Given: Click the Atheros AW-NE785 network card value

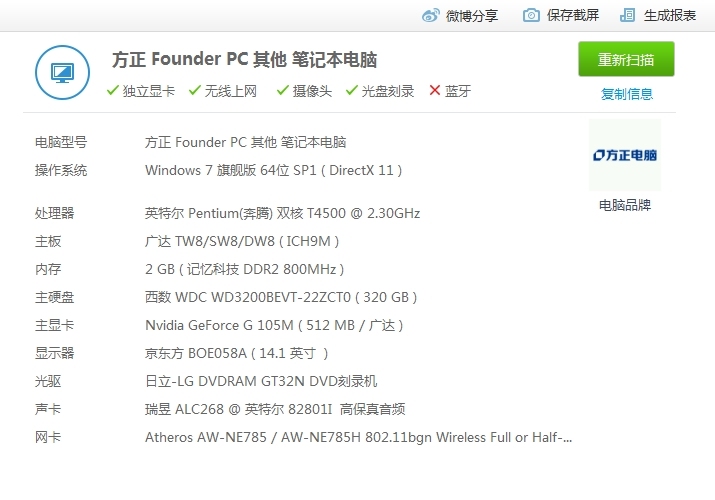Looking at the screenshot, I should [x=358, y=438].
